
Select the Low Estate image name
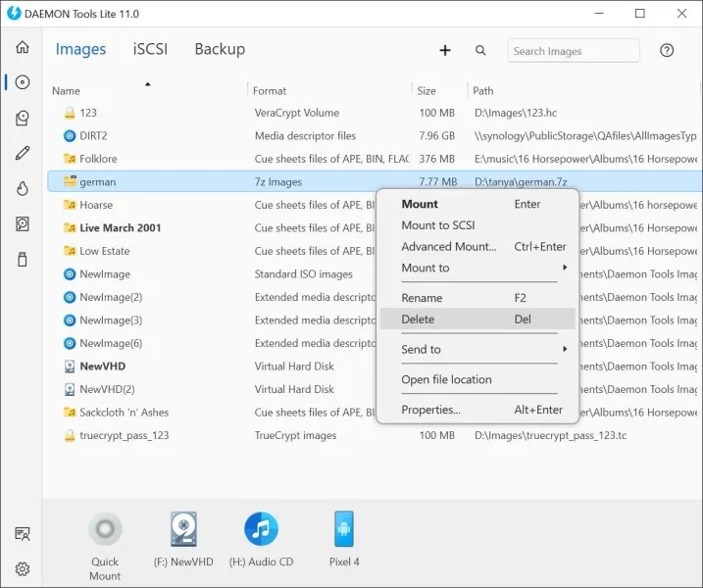(105, 251)
